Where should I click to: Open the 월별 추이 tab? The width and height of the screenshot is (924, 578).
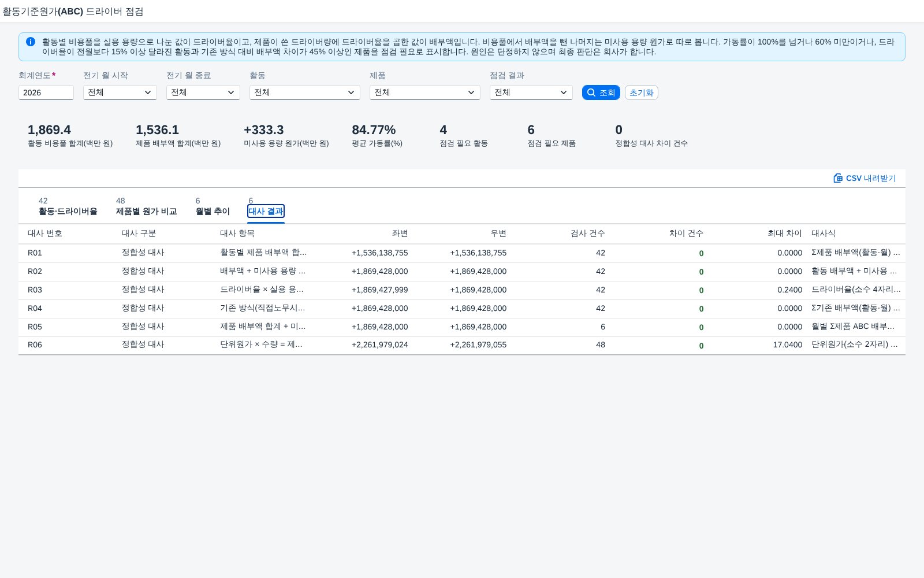pos(213,211)
